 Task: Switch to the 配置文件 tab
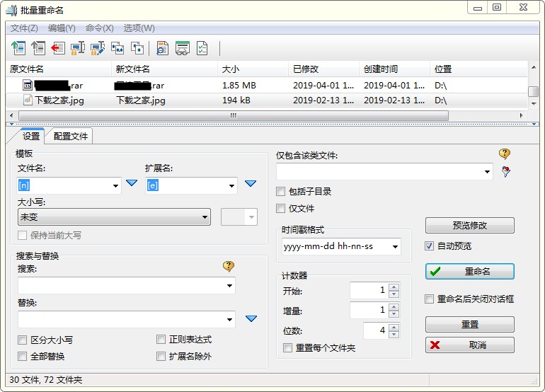(71, 136)
